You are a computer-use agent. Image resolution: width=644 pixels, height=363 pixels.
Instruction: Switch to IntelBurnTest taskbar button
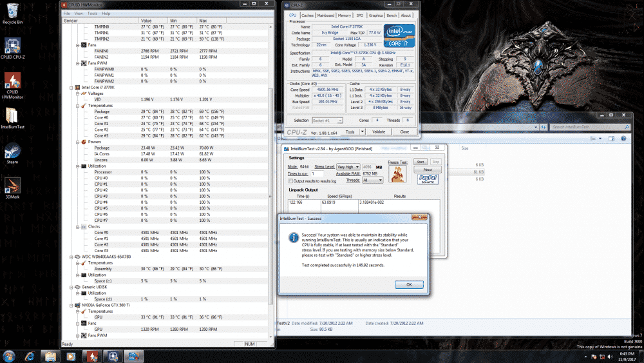click(133, 356)
